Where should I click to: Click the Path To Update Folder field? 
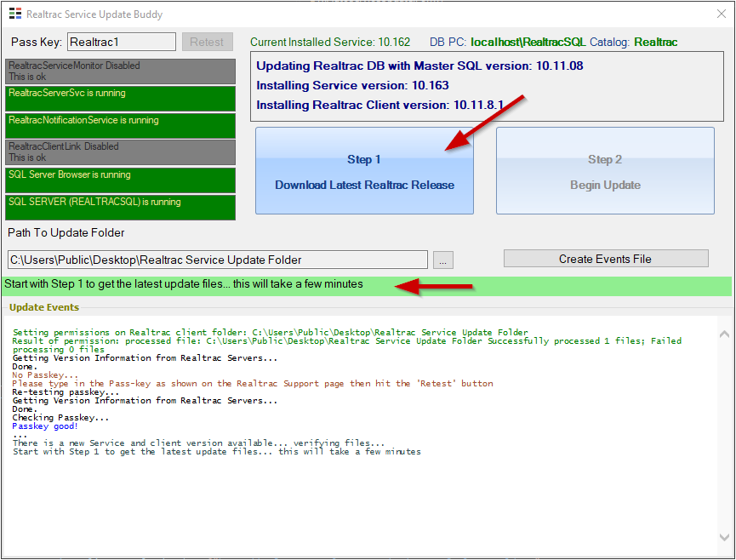[217, 260]
